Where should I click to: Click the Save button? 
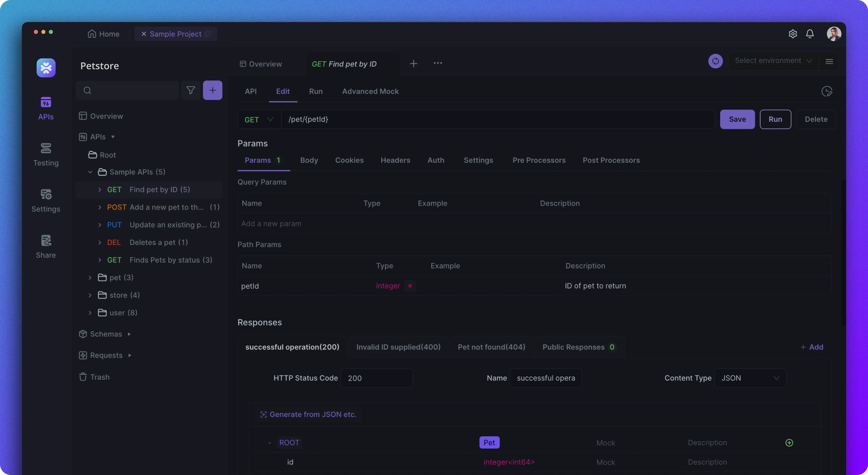(x=737, y=119)
